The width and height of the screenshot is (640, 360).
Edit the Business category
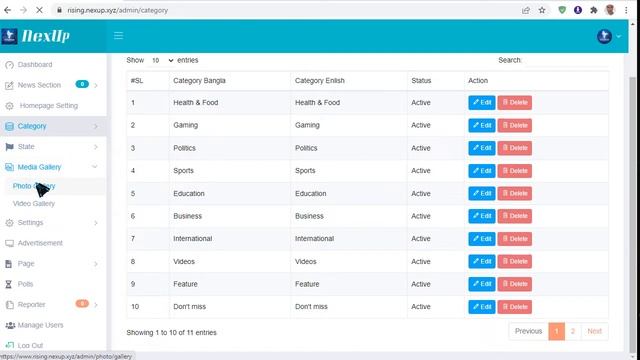coord(482,216)
